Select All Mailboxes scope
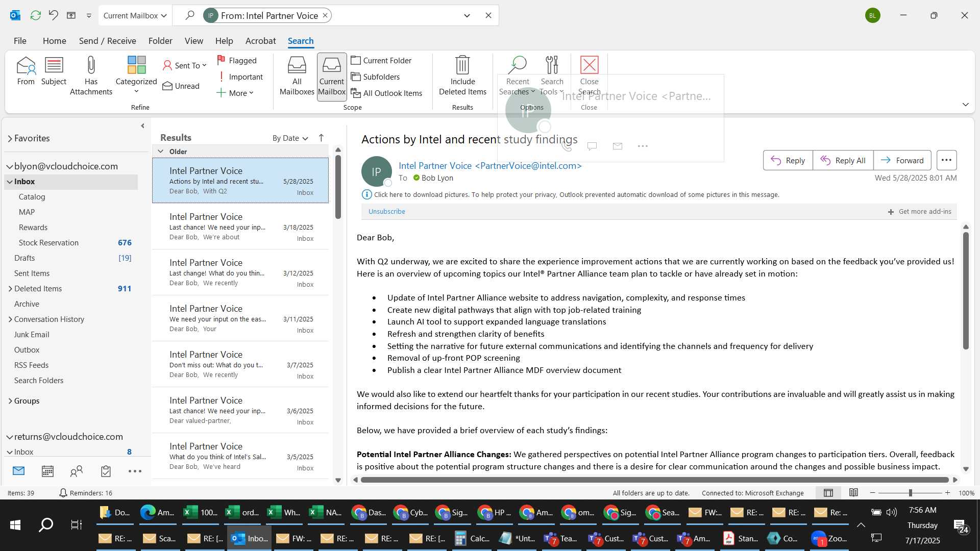The height and width of the screenshot is (551, 980). (297, 76)
